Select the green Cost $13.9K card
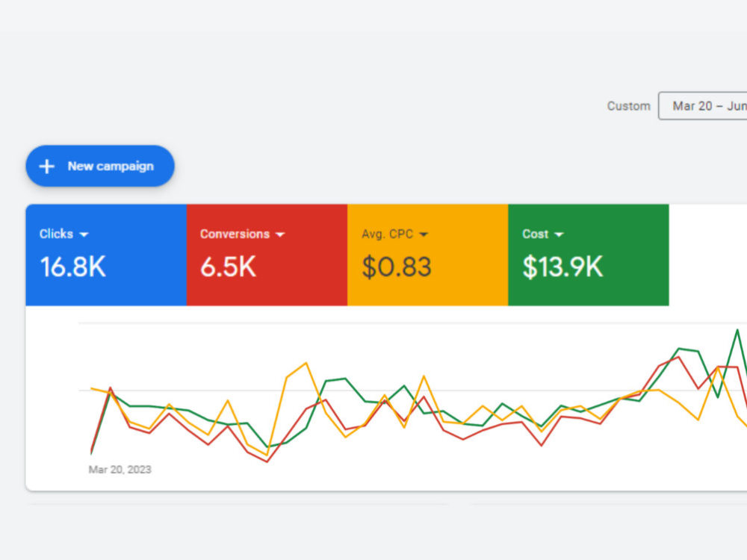Screen dimensions: 747x560 point(589,255)
